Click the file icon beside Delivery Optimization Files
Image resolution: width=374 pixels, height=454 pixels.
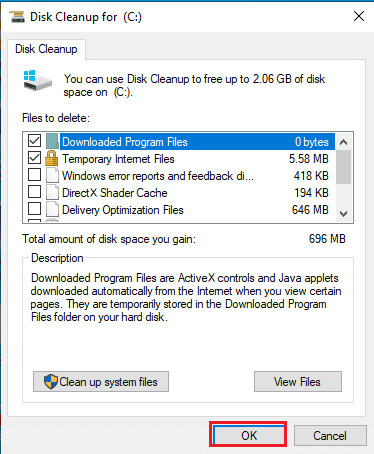tap(52, 209)
